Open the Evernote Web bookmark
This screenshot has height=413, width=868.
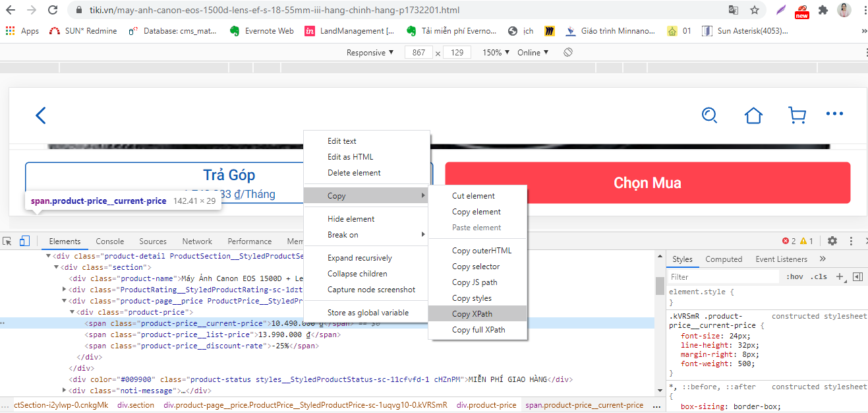coord(262,31)
